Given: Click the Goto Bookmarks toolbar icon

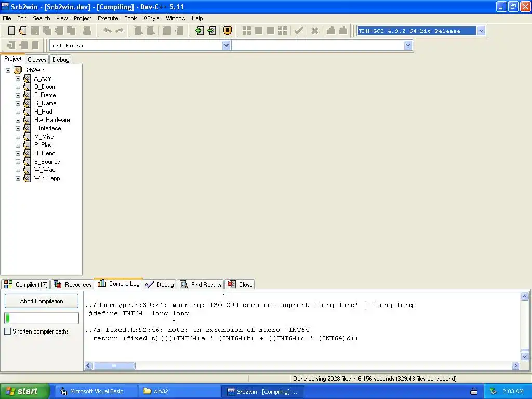Looking at the screenshot, I should coord(35,45).
